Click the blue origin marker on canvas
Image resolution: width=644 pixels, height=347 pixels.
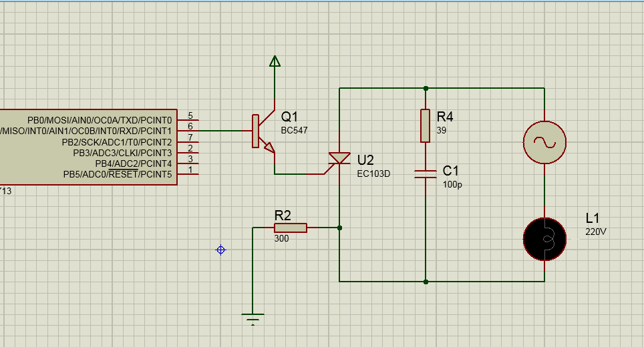point(220,250)
